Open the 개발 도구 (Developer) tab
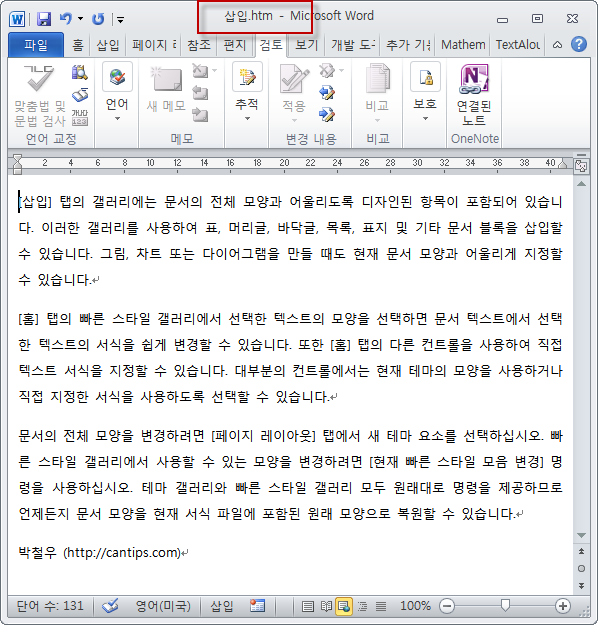This screenshot has width=598, height=625. pos(353,45)
